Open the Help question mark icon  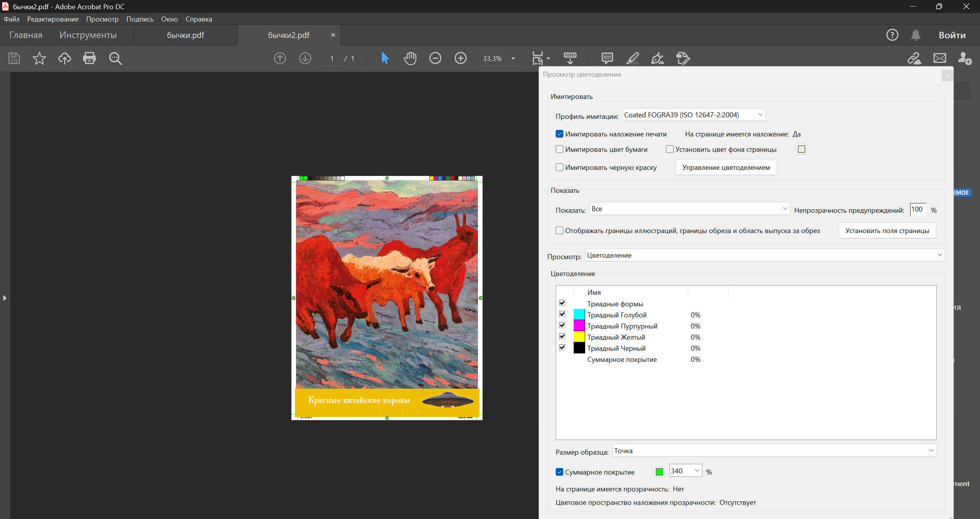point(892,35)
